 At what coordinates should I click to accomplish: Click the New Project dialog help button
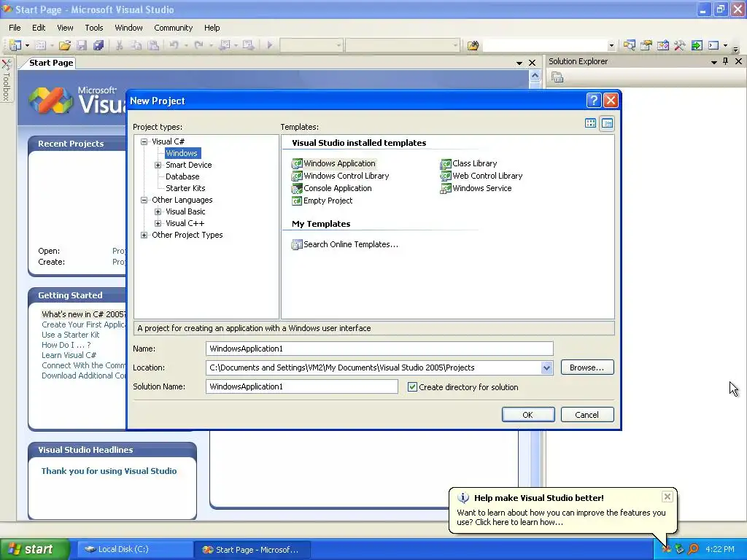pos(594,101)
